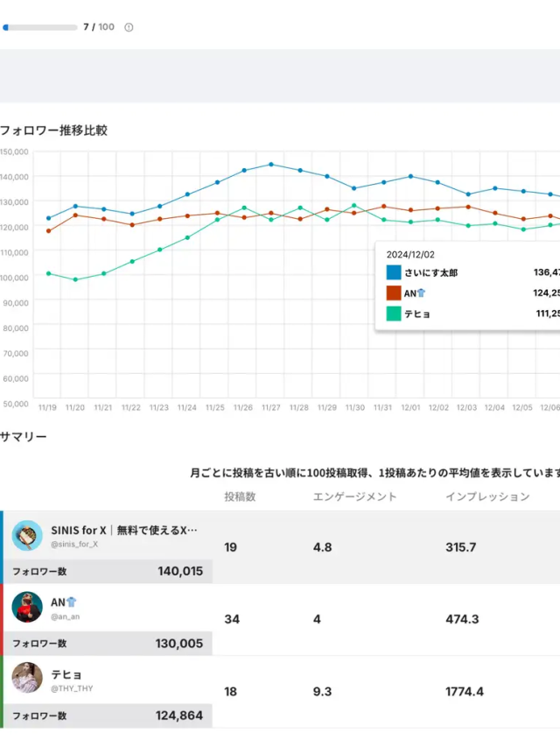
Task: Click the T-shirt emoji beside AN in summary
Action: pyautogui.click(x=73, y=602)
